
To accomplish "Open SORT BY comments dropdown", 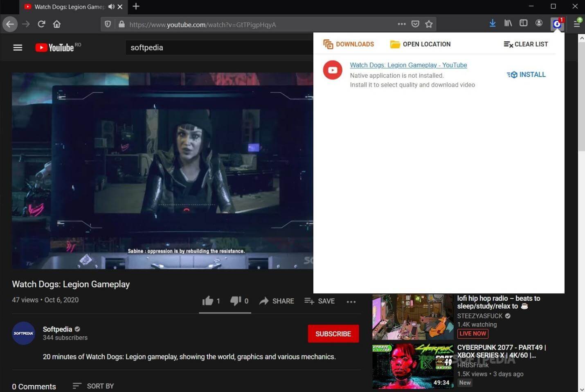I will tap(93, 386).
